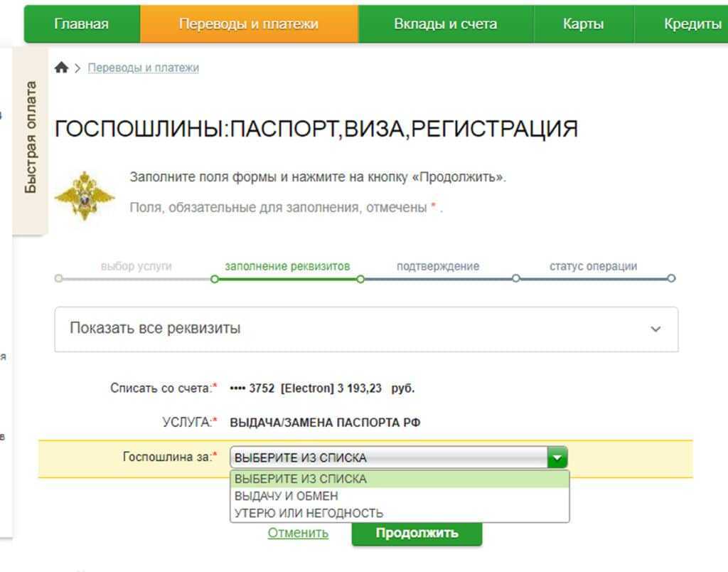Screen dimensions: 728x572
Task: Select ВЫДАЧУ И ОБМЕН from the list
Action: 287,496
